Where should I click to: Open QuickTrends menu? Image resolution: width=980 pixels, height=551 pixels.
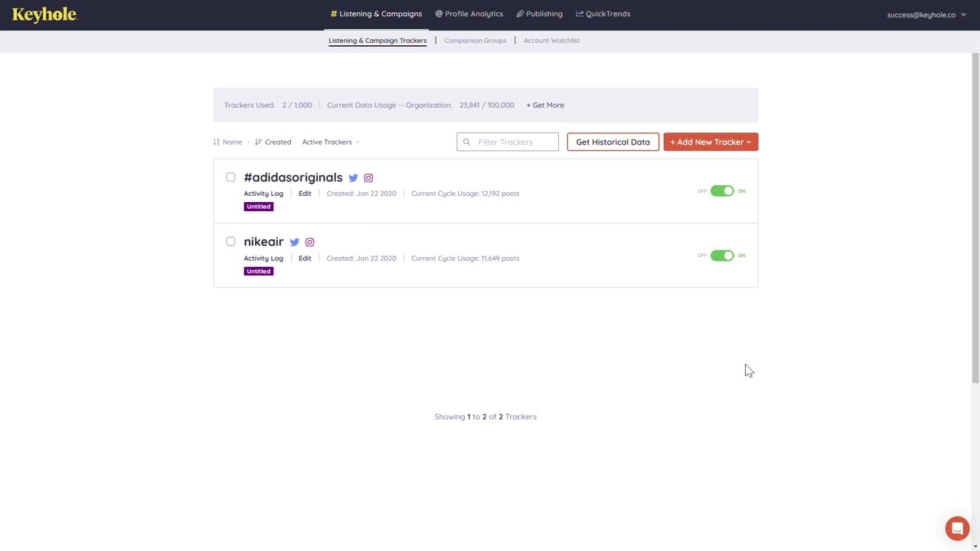point(603,14)
